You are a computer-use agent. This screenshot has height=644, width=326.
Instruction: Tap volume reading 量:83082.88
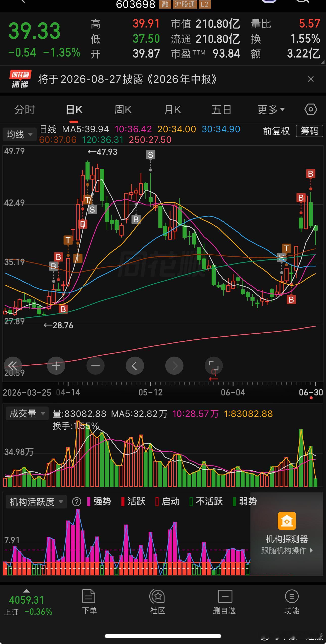pos(79,414)
